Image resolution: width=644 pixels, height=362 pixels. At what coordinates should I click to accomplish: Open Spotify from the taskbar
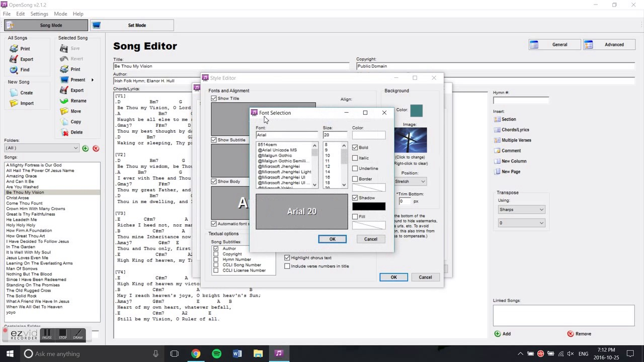coord(216,353)
